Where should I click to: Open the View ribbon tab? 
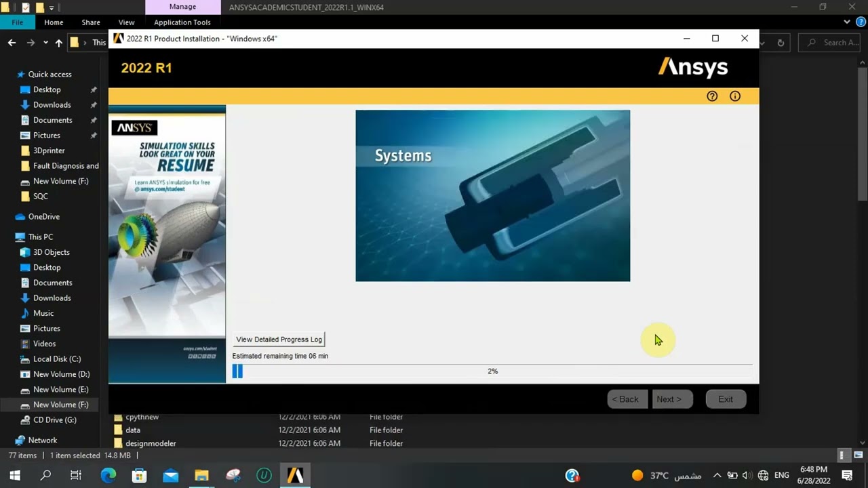pyautogui.click(x=127, y=22)
